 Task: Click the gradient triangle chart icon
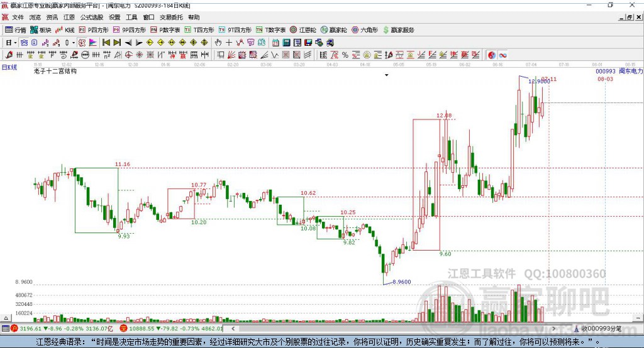[x=93, y=43]
